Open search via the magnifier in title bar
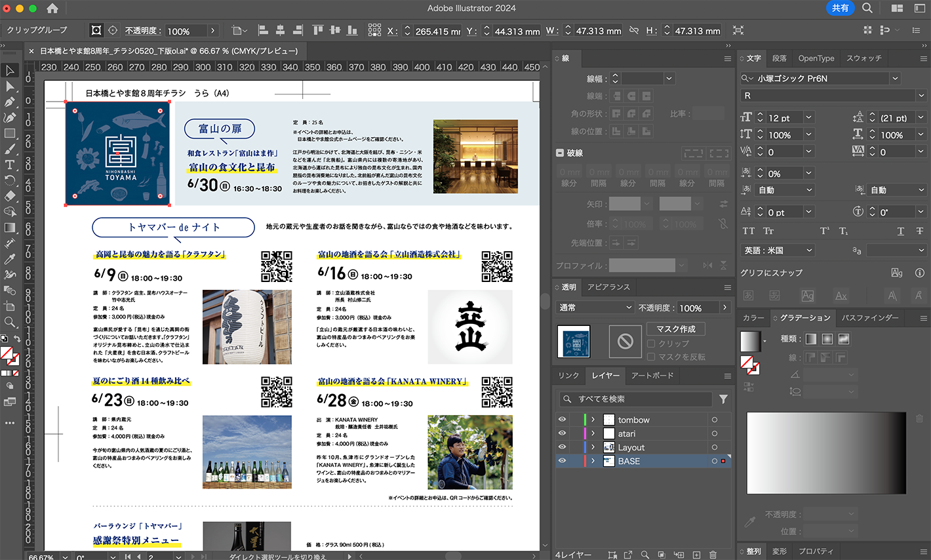The image size is (931, 560). [x=867, y=8]
